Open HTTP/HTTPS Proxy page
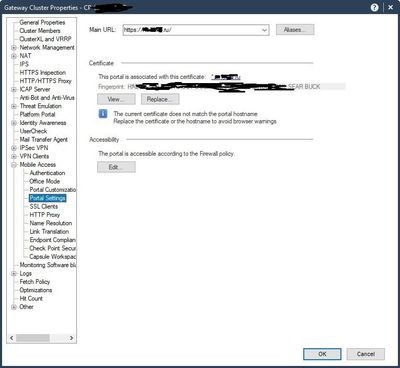 point(45,81)
